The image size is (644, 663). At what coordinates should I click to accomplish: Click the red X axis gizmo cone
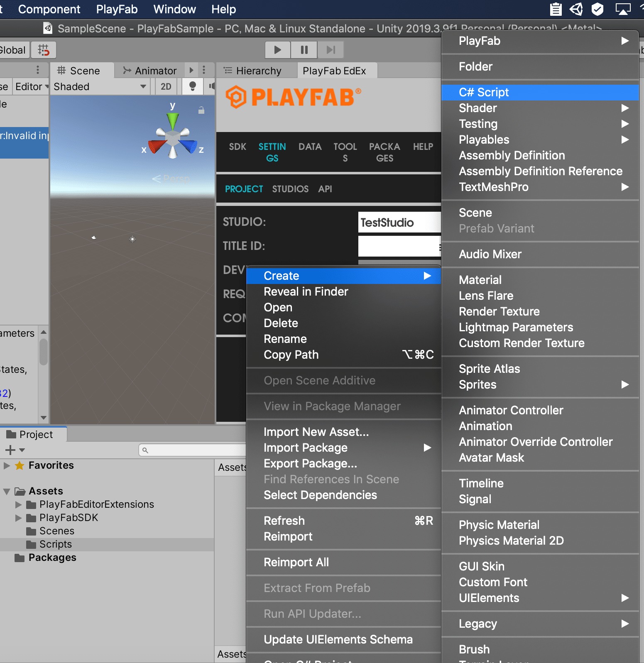click(x=158, y=146)
